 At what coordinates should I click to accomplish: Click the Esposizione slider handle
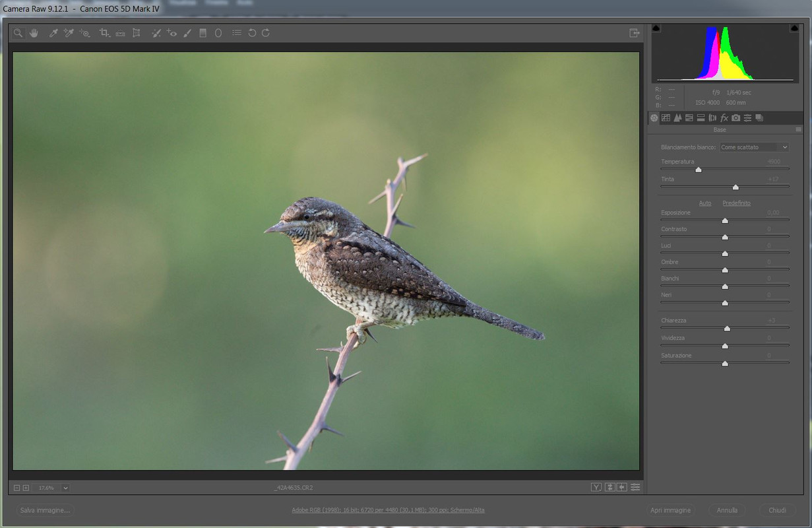725,220
